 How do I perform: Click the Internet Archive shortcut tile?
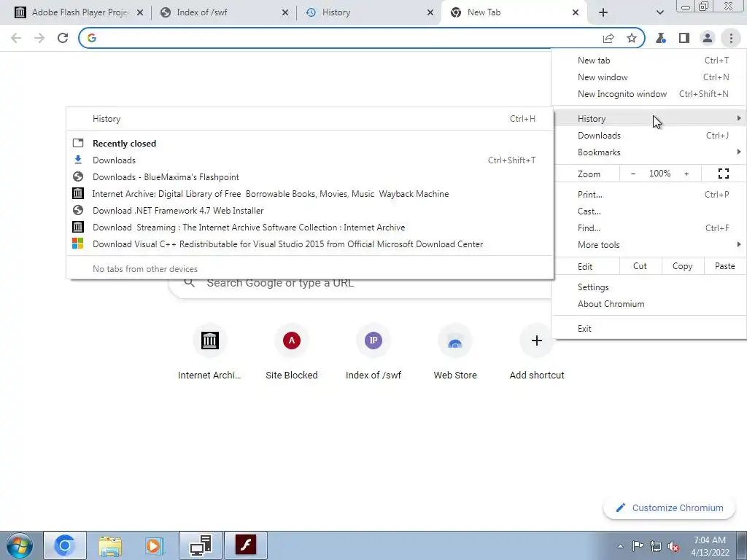pos(209,351)
